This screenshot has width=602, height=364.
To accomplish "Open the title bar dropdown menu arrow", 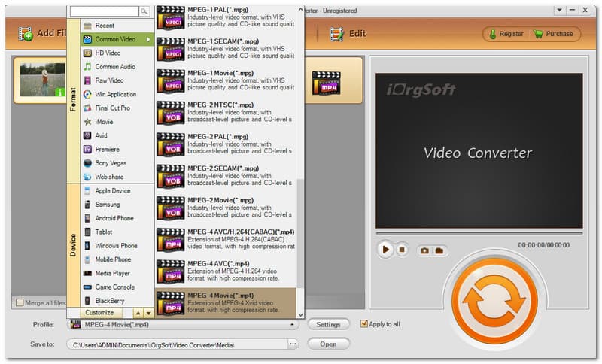I will tap(559, 10).
